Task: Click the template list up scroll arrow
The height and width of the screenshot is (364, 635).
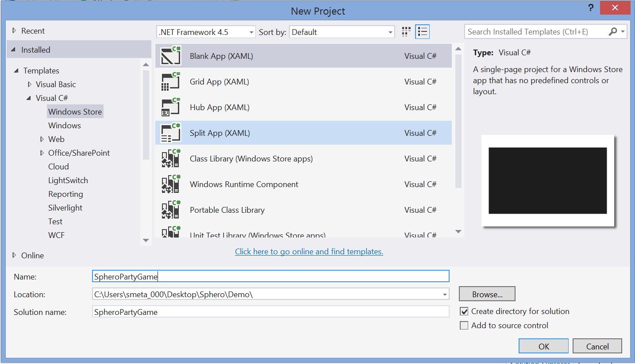Action: click(x=458, y=49)
